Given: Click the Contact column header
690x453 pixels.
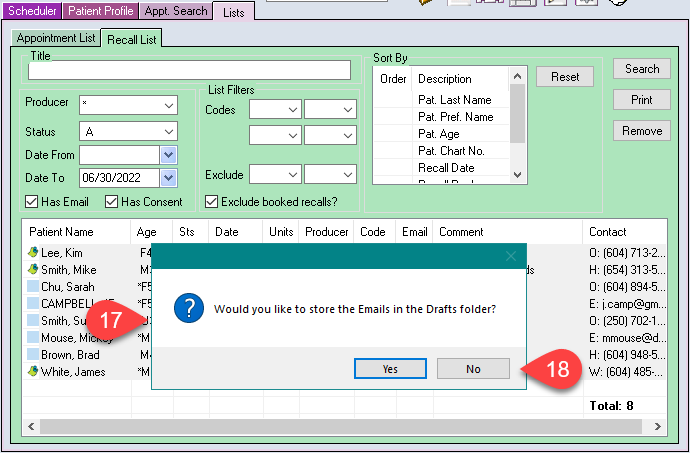Looking at the screenshot, I should 625,232.
